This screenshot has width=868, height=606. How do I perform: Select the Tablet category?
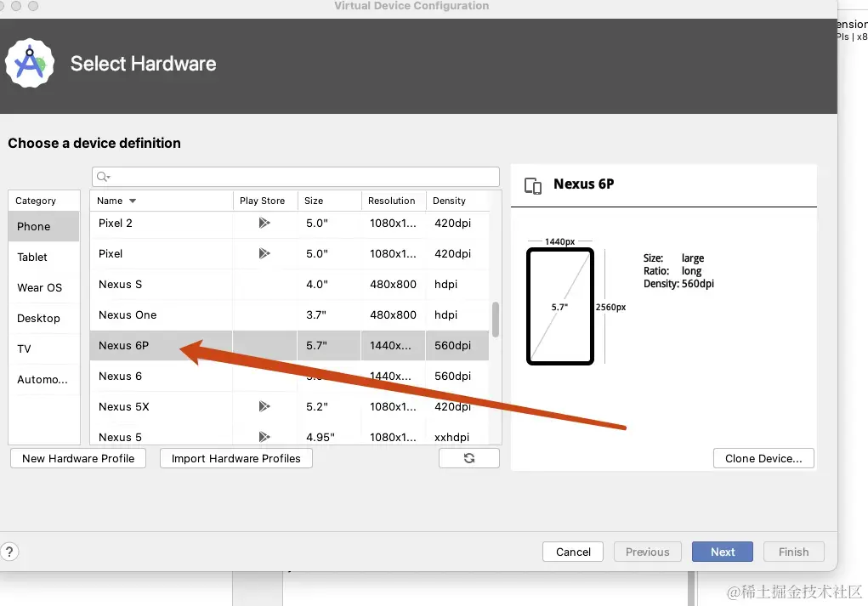pyautogui.click(x=43, y=257)
